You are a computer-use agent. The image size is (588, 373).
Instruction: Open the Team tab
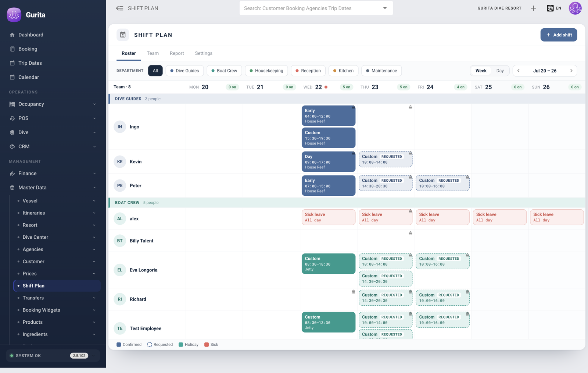coord(153,53)
